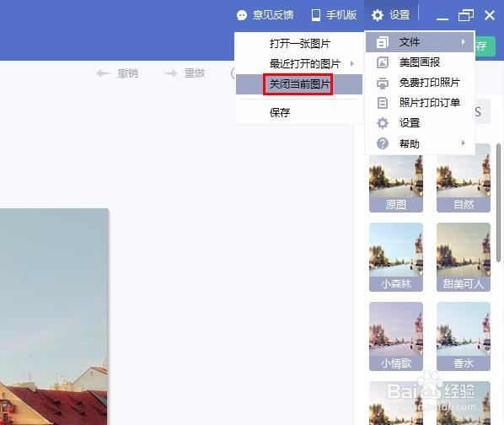Open 照片打印订单 menu entry
This screenshot has height=425, width=504.
click(420, 103)
